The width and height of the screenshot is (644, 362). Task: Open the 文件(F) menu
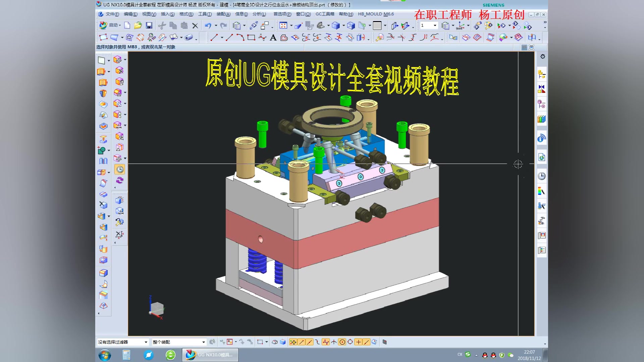click(x=112, y=14)
